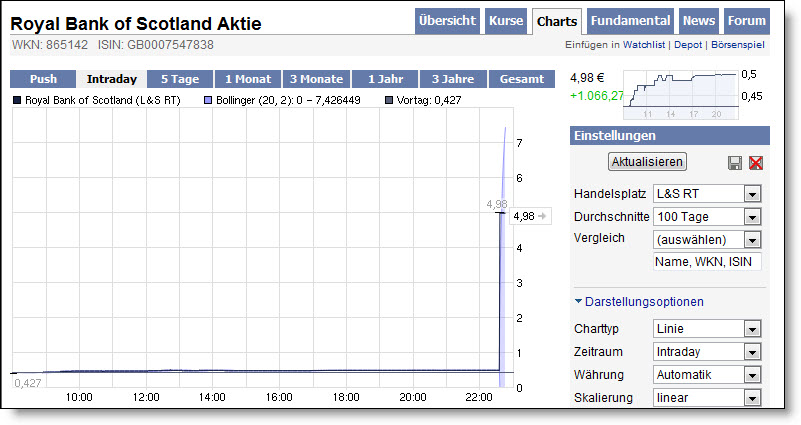
Task: Switch to the Fundamental tab
Action: 630,21
